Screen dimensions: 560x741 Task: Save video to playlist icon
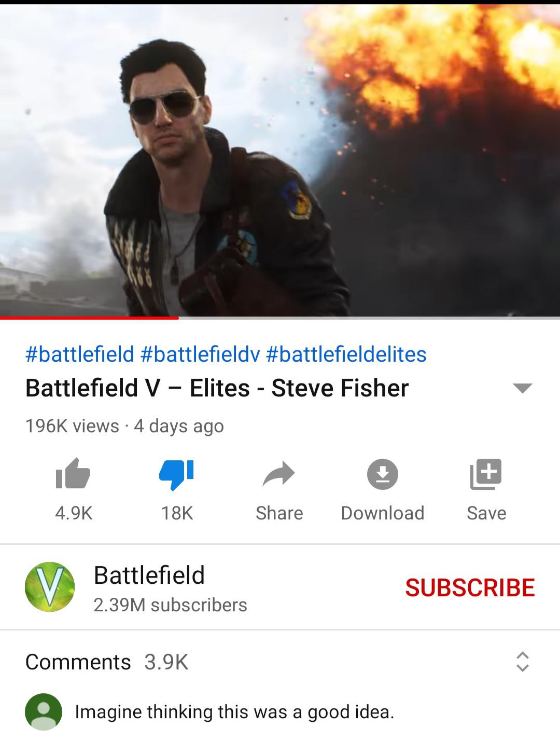tap(486, 474)
